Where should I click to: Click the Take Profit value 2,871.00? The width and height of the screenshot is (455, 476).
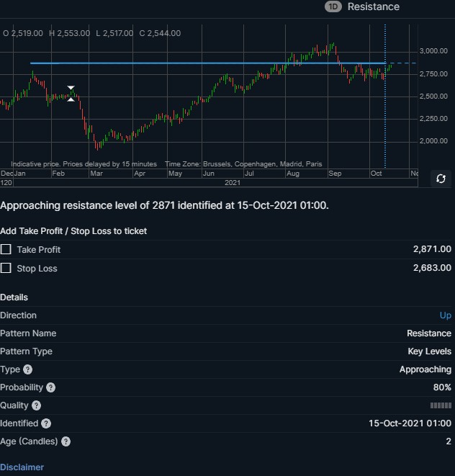(x=432, y=249)
